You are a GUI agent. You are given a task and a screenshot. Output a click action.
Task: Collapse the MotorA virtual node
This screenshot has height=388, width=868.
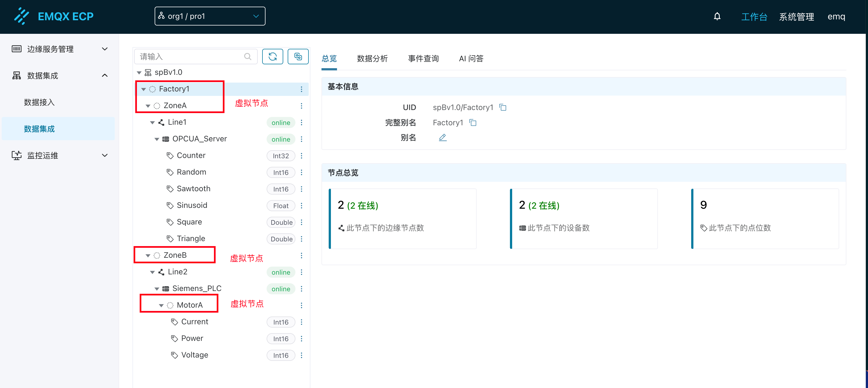(161, 305)
